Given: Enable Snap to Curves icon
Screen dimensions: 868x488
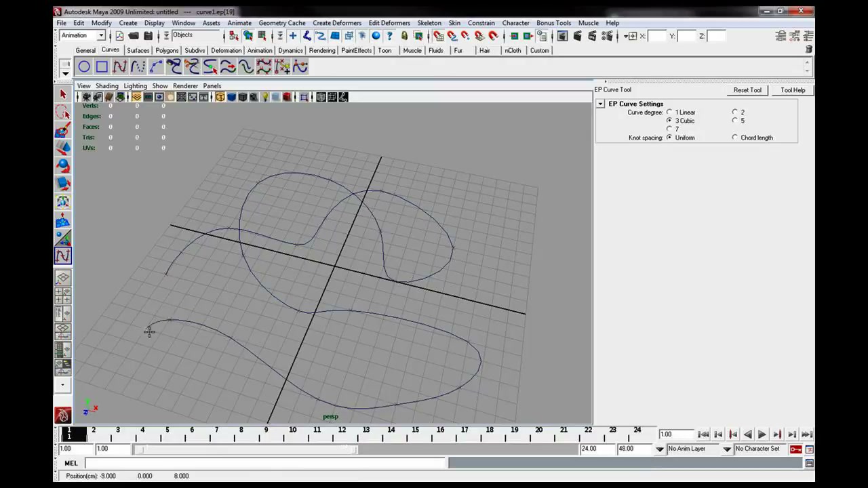Looking at the screenshot, I should 452,36.
